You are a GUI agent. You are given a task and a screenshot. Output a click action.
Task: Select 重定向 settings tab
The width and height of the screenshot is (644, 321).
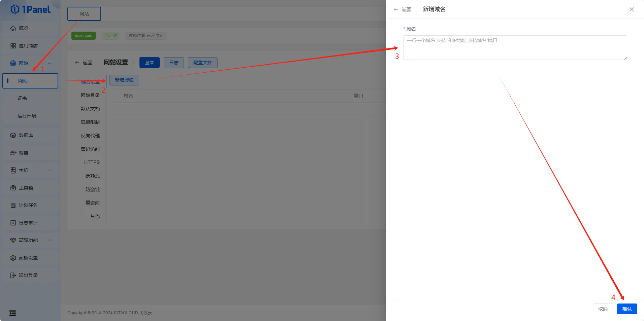pos(93,203)
